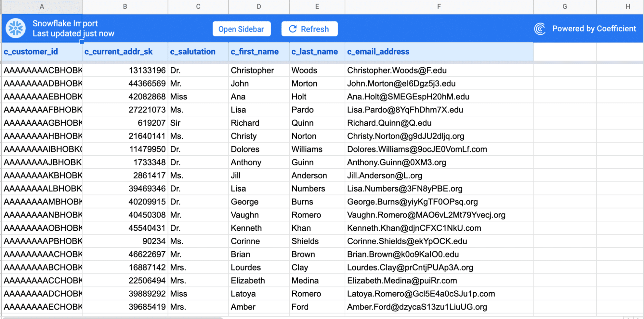Select address key 16887142
The height and width of the screenshot is (319, 644).
click(x=125, y=267)
